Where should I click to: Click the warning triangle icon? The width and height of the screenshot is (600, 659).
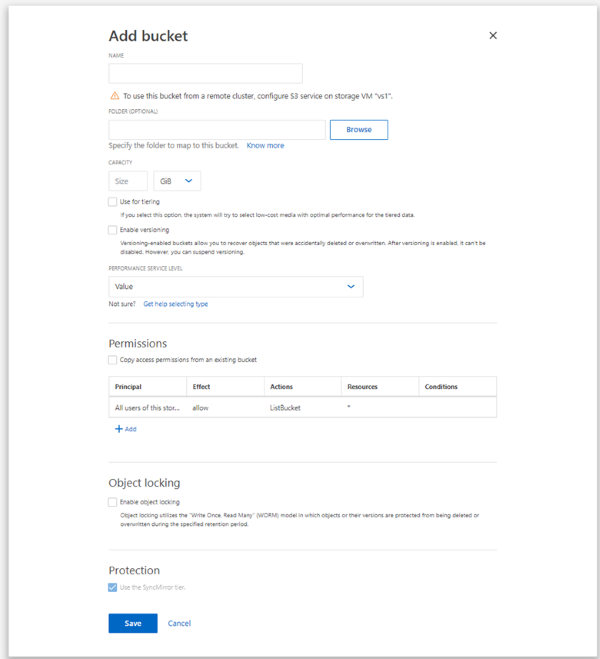pos(114,96)
